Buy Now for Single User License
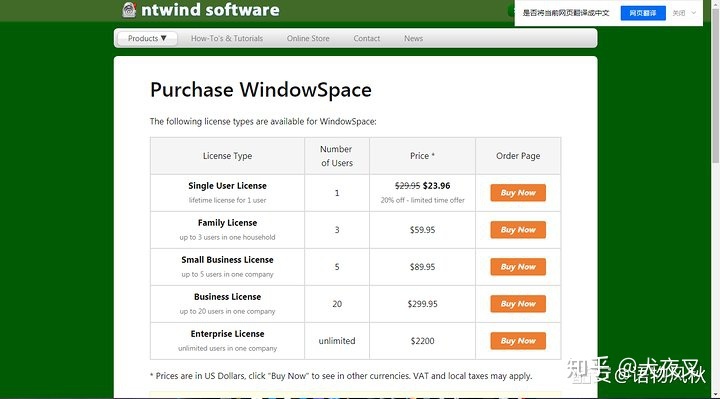This screenshot has height=399, width=720. coord(518,193)
